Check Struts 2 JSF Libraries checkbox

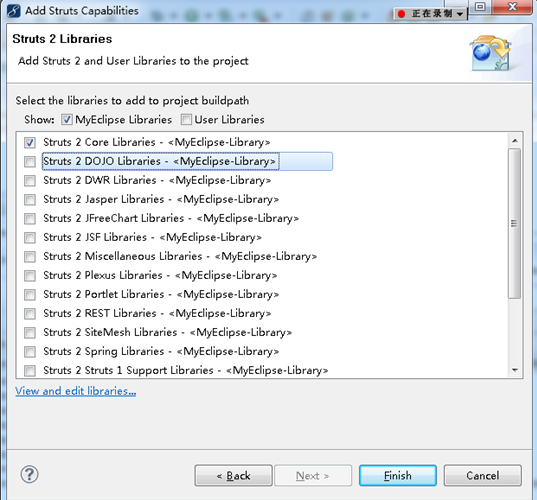coord(30,237)
